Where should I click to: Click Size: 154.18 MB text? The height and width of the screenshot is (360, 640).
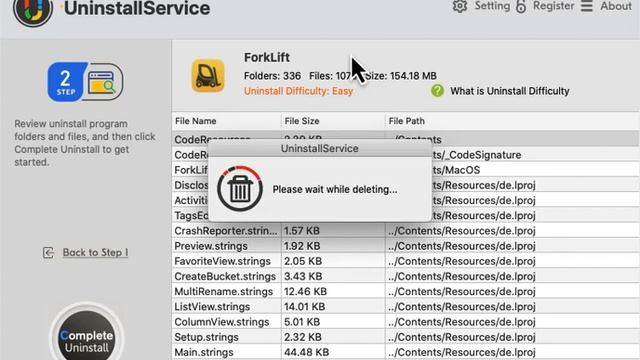tap(401, 76)
